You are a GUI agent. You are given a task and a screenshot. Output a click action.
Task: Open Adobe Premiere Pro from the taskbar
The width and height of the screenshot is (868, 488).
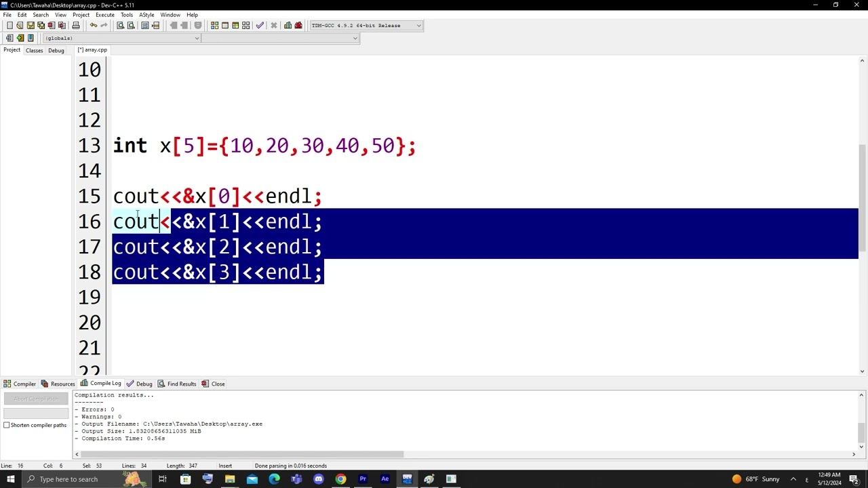point(363,479)
